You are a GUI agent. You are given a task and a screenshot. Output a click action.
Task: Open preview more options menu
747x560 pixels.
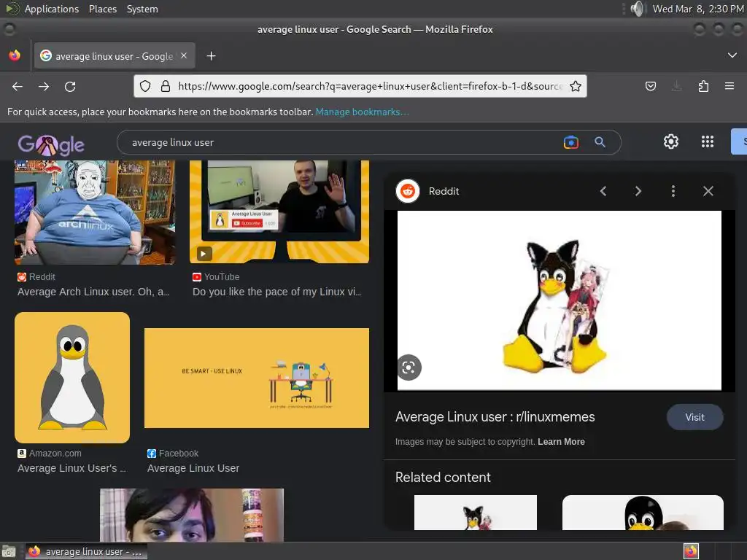pyautogui.click(x=673, y=191)
